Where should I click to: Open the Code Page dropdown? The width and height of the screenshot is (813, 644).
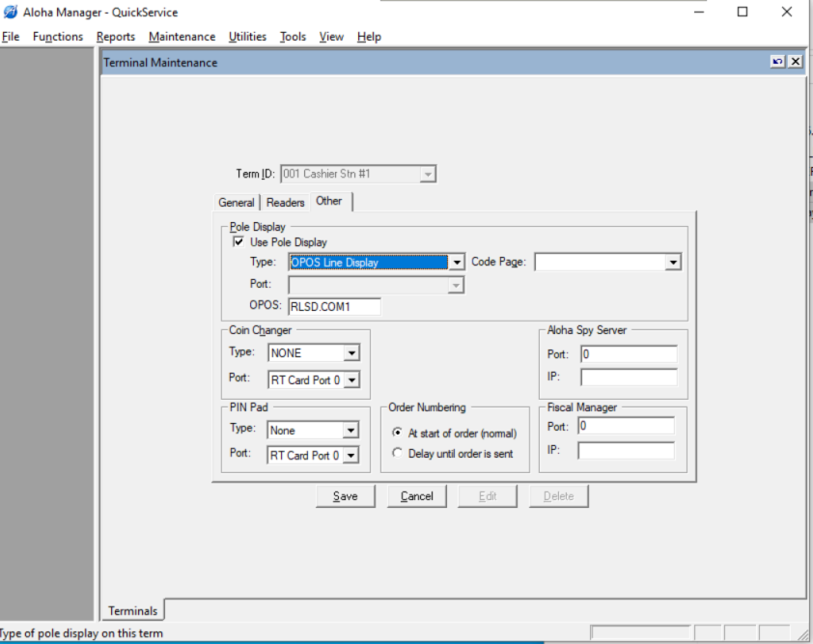pyautogui.click(x=673, y=263)
